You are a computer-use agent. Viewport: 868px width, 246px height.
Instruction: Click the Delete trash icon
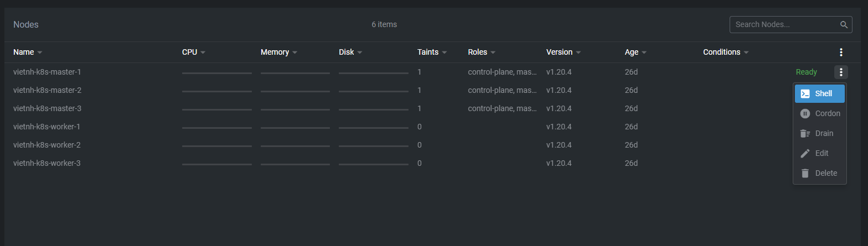click(805, 174)
